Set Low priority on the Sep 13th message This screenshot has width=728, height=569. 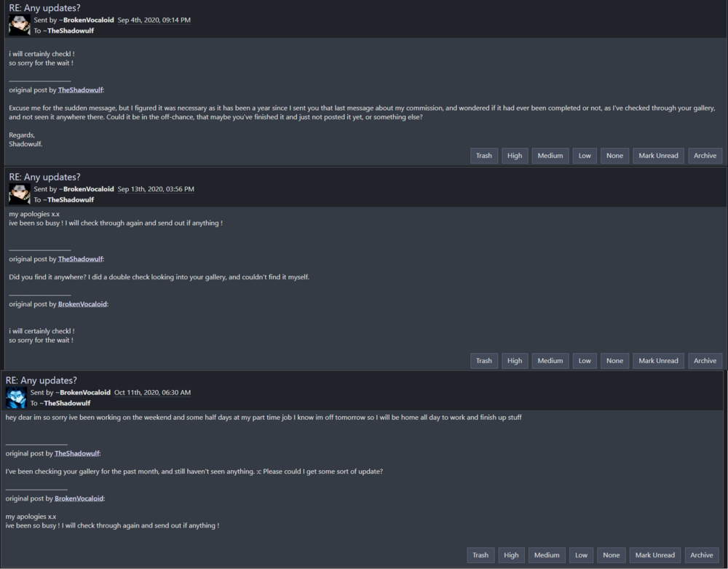pyautogui.click(x=585, y=361)
